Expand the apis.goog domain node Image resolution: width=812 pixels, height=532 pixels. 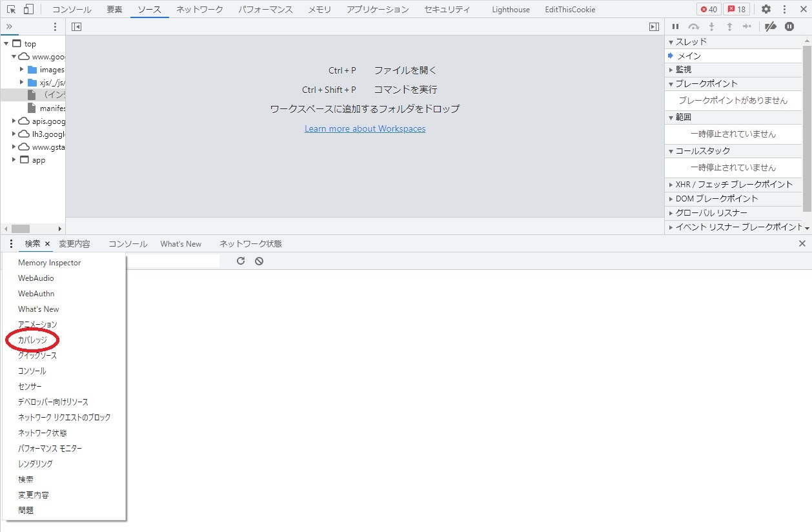[14, 121]
